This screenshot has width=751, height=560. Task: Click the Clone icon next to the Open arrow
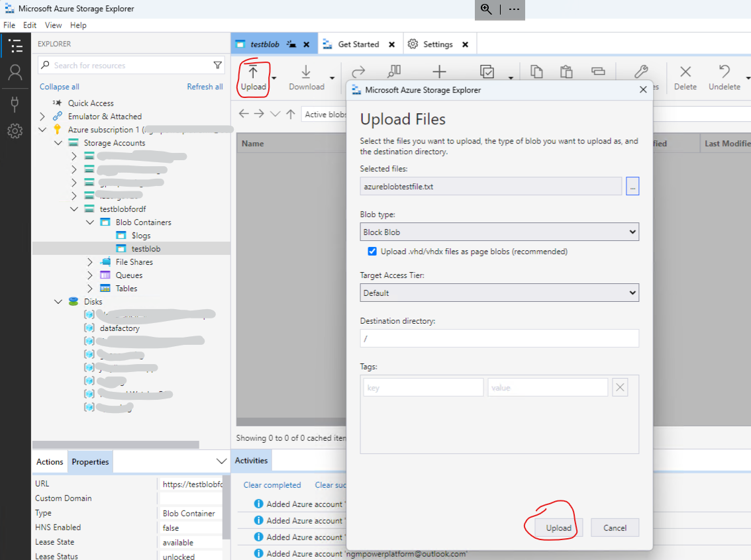click(x=394, y=71)
